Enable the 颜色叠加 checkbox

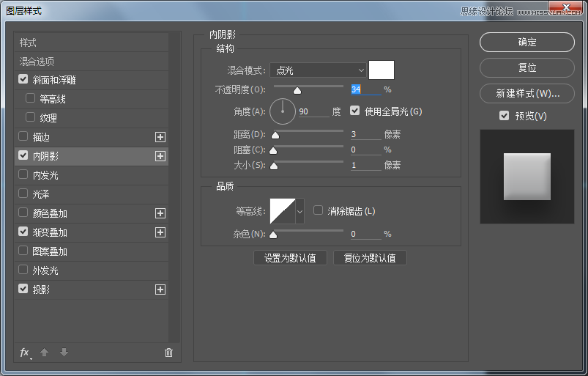[x=23, y=213]
